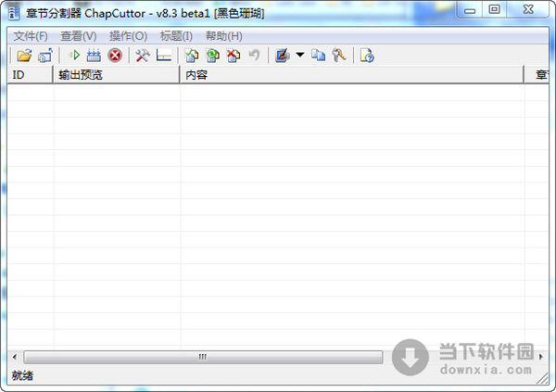Screen dimensions: 556x392
Task: Open the 帮助(H) menu
Action: click(x=223, y=36)
